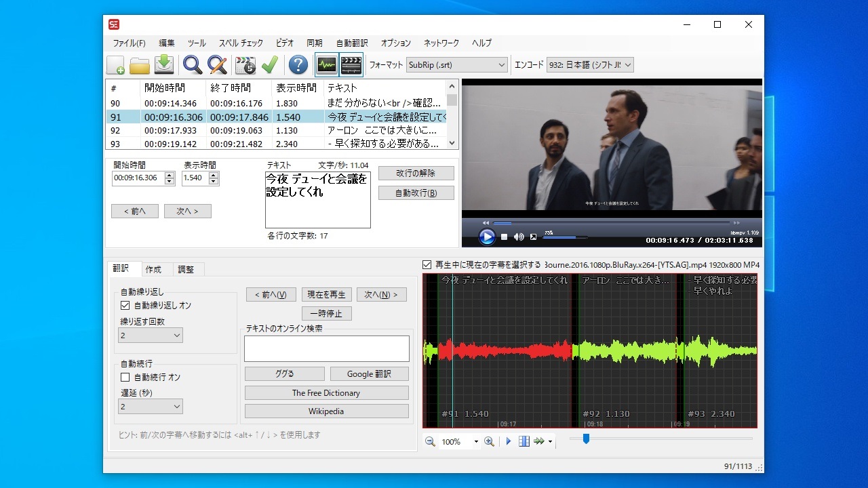This screenshot has width=868, height=488.
Task: Click the ググる button
Action: pos(285,373)
